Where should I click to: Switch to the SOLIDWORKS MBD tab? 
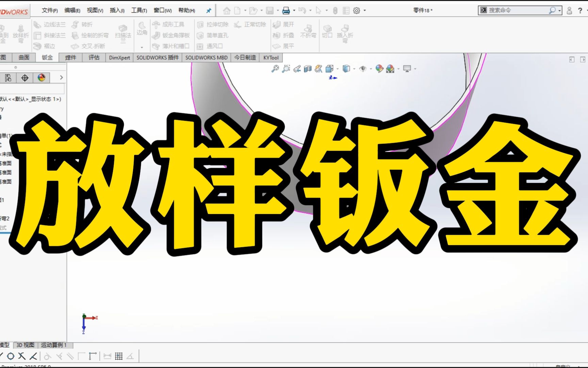tap(207, 58)
